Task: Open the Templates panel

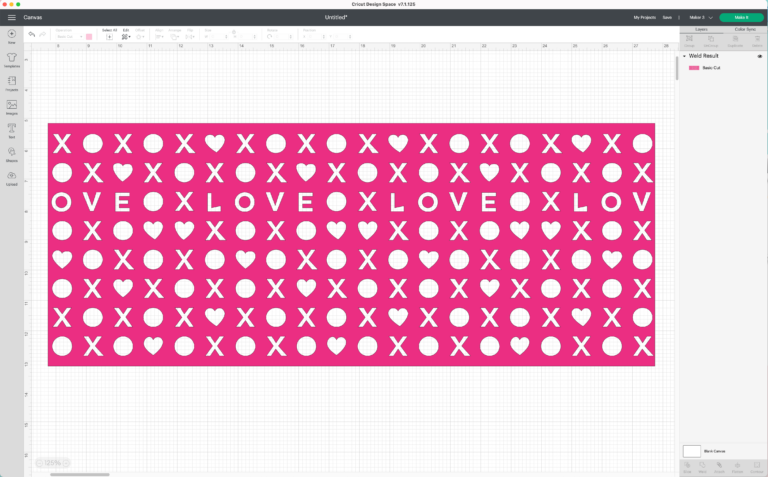Action: (x=12, y=60)
